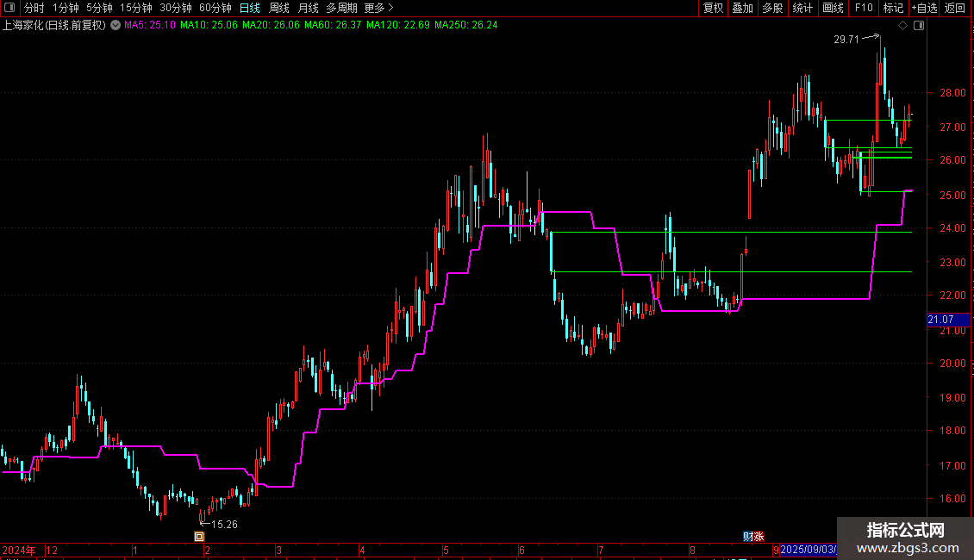Open the 多股 multi-stock view
Screen dimensions: 974x560
[x=772, y=8]
